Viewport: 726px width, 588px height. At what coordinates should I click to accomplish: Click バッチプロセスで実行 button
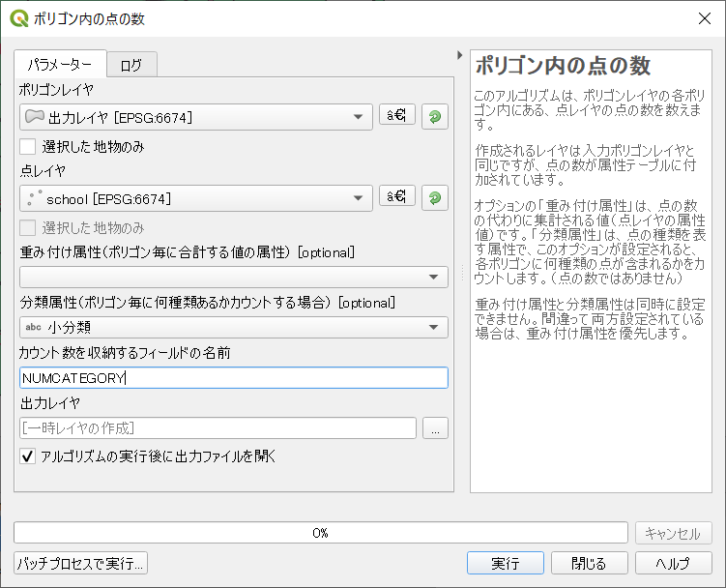coord(80,563)
